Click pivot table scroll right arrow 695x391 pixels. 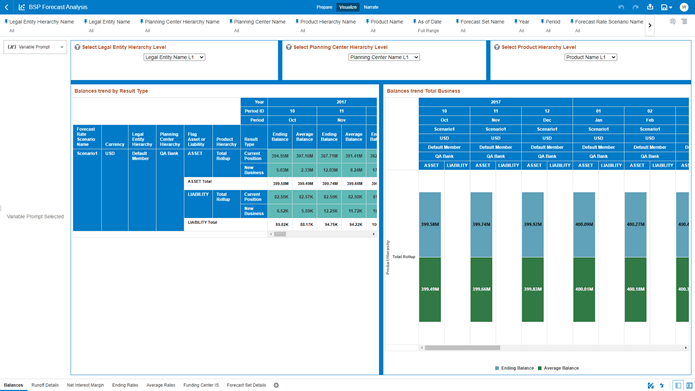tap(374, 234)
